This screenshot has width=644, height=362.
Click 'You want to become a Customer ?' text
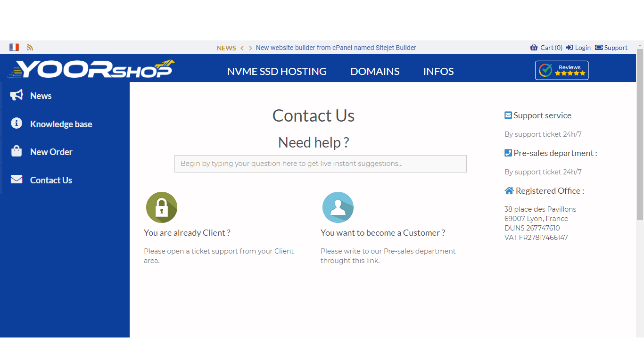point(383,233)
